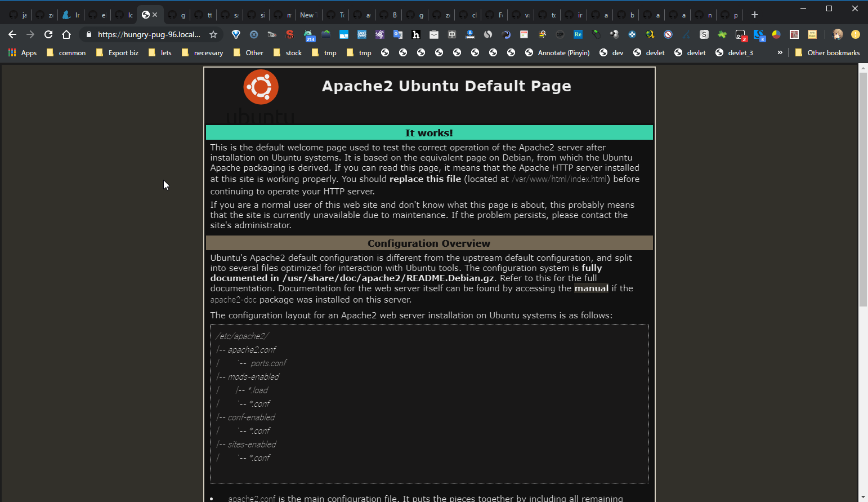View site information via the padlock icon
The width and height of the screenshot is (868, 502).
pyautogui.click(x=88, y=34)
